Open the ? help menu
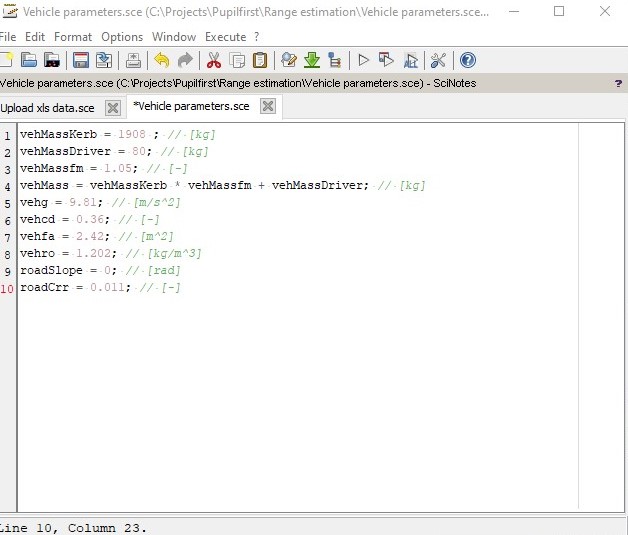Image resolution: width=628 pixels, height=535 pixels. tap(257, 37)
